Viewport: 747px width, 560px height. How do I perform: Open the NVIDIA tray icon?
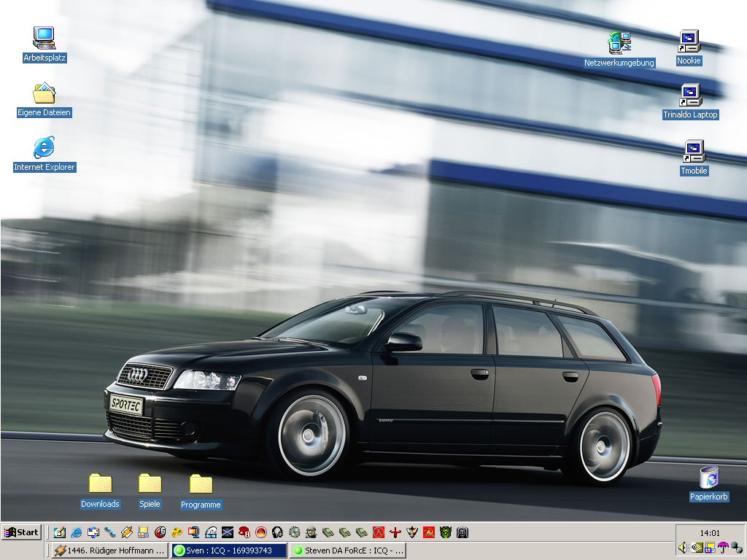coord(697,547)
